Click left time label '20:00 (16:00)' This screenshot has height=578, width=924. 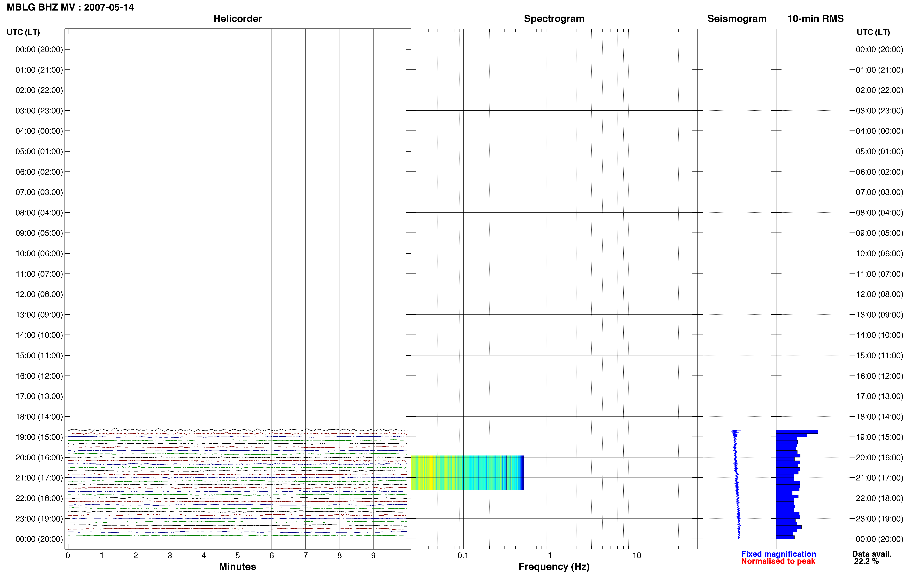point(39,457)
